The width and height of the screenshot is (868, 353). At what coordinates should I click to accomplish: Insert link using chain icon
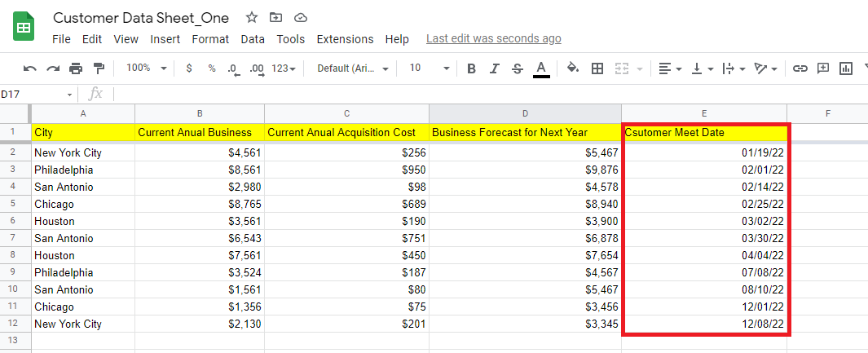click(x=800, y=68)
